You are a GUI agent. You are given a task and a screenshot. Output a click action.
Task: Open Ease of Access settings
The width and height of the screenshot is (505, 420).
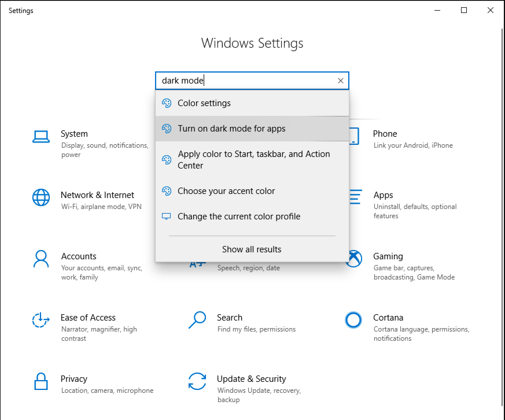pos(88,317)
